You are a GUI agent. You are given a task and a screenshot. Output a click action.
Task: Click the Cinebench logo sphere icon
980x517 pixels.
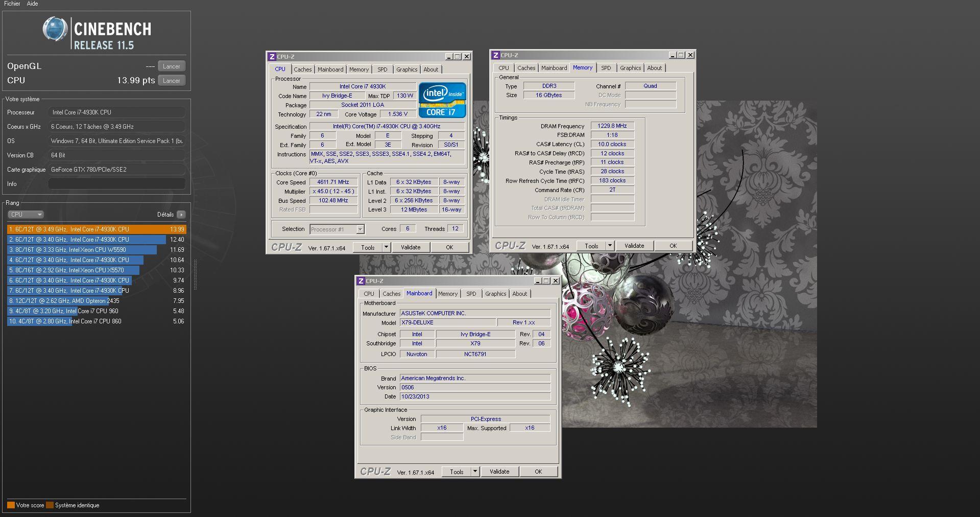pyautogui.click(x=55, y=29)
